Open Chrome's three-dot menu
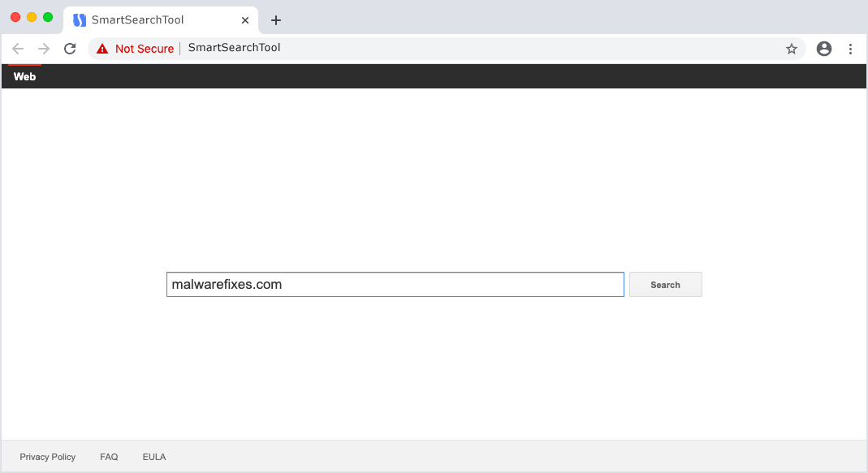This screenshot has height=473, width=868. point(850,49)
